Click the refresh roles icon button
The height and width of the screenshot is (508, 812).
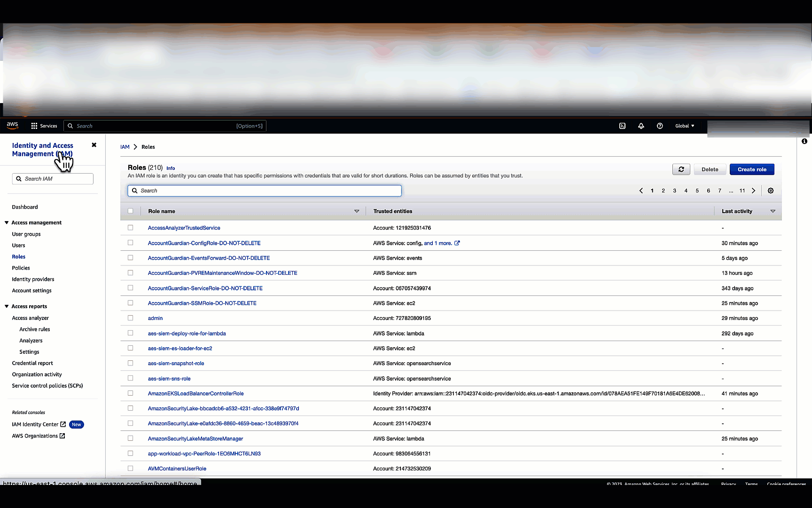tap(681, 169)
